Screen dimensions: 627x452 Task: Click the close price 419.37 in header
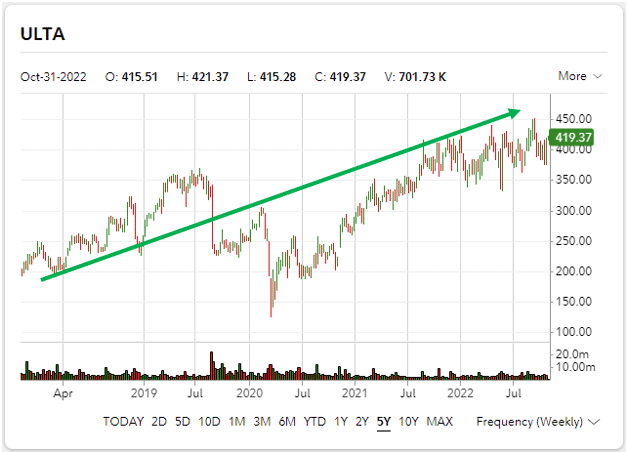[347, 76]
